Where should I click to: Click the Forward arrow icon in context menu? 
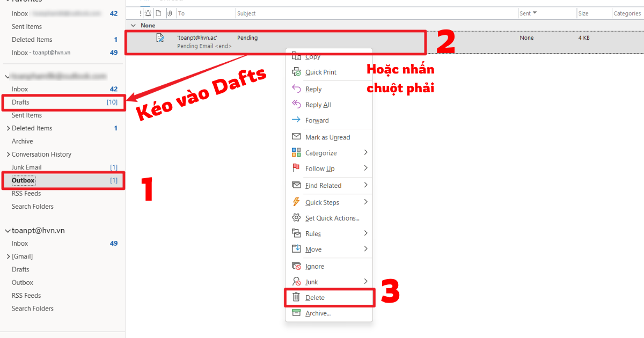(x=296, y=120)
